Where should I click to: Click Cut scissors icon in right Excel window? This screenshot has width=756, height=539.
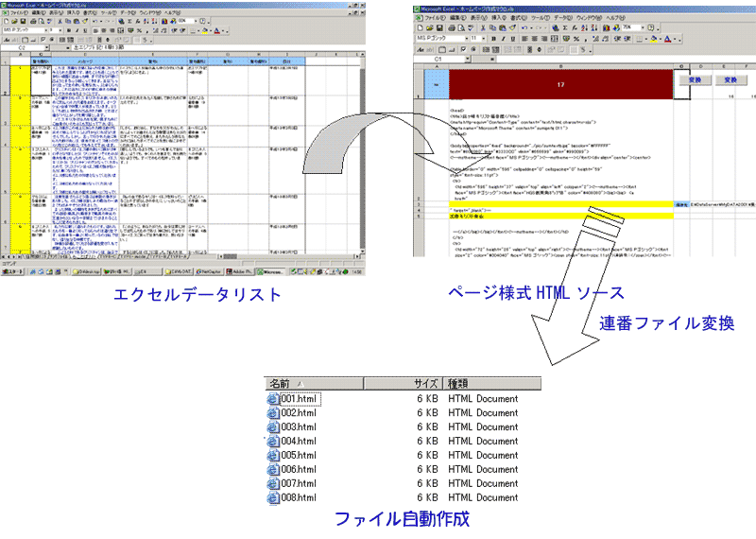[x=483, y=27]
